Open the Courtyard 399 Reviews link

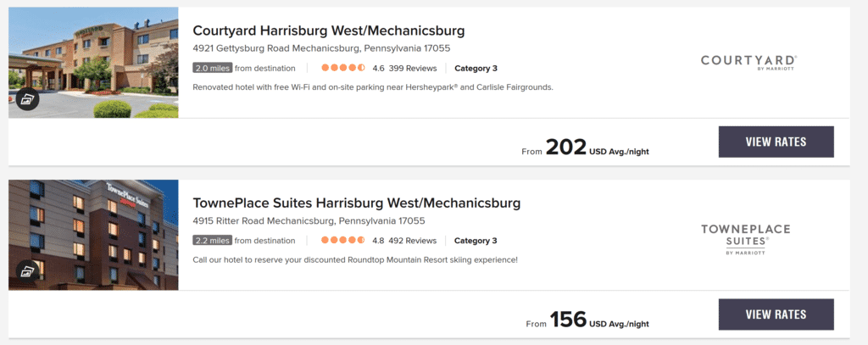click(412, 69)
